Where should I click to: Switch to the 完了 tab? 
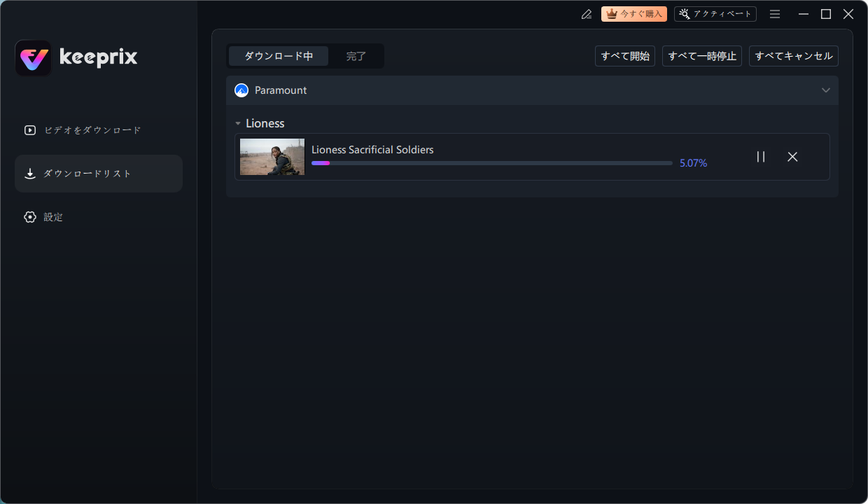click(356, 56)
